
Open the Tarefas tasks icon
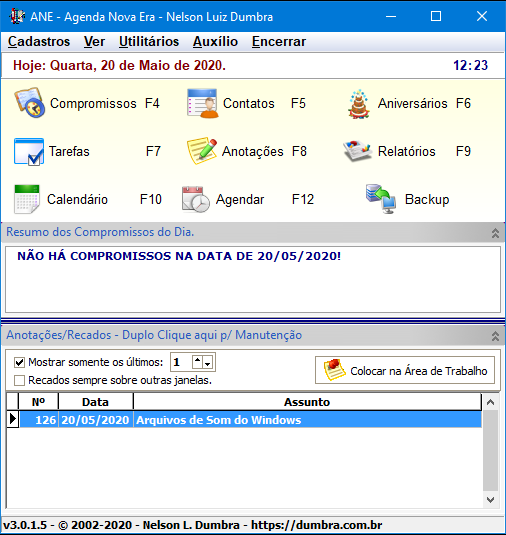(x=29, y=151)
